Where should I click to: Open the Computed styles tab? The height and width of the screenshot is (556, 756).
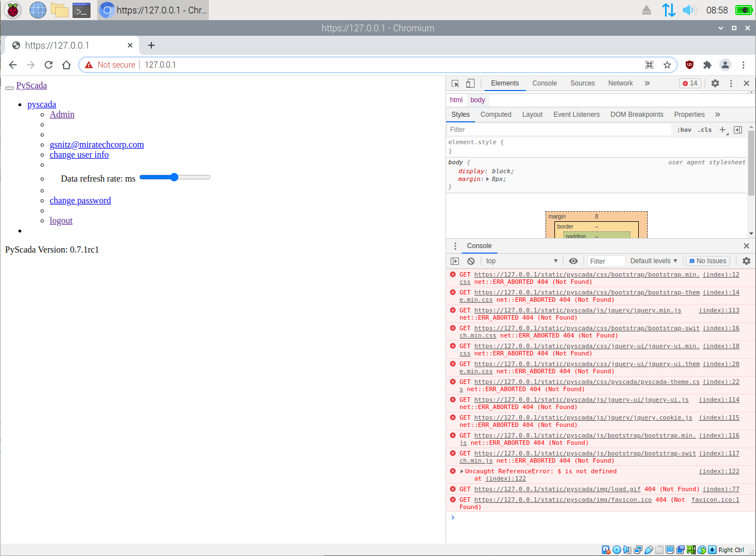pyautogui.click(x=496, y=115)
